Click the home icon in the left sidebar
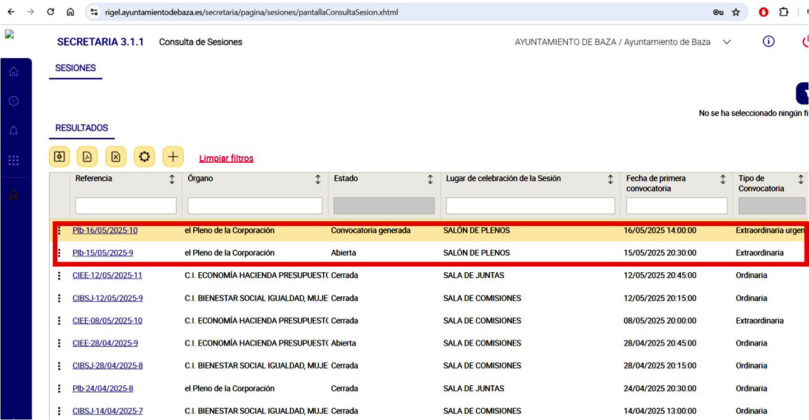 pos(13,72)
